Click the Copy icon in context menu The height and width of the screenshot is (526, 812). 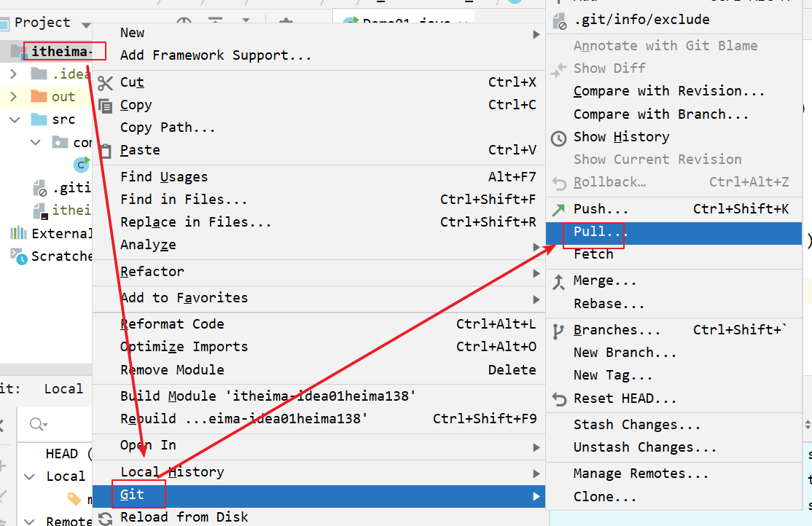pos(106,106)
